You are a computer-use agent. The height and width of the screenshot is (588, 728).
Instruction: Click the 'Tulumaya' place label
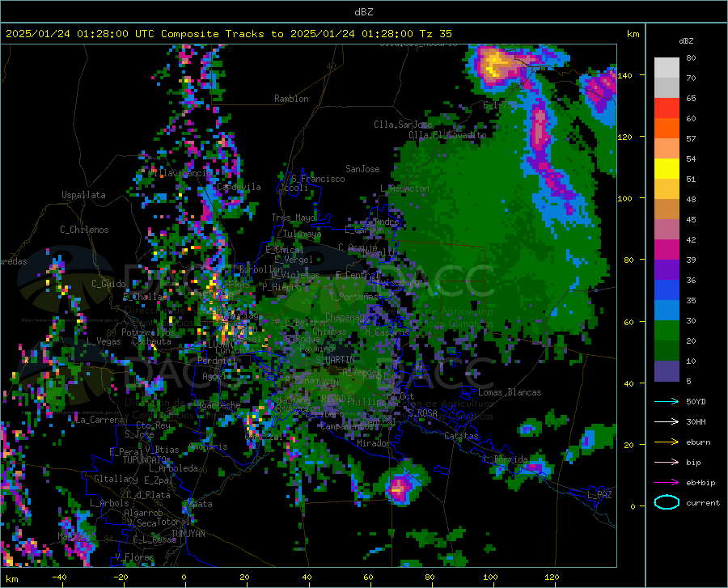[x=302, y=234]
